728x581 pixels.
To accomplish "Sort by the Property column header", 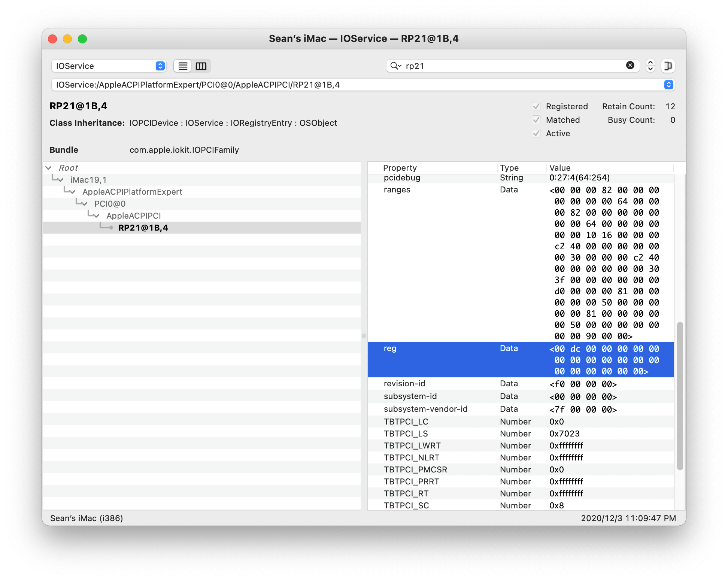I will click(433, 168).
